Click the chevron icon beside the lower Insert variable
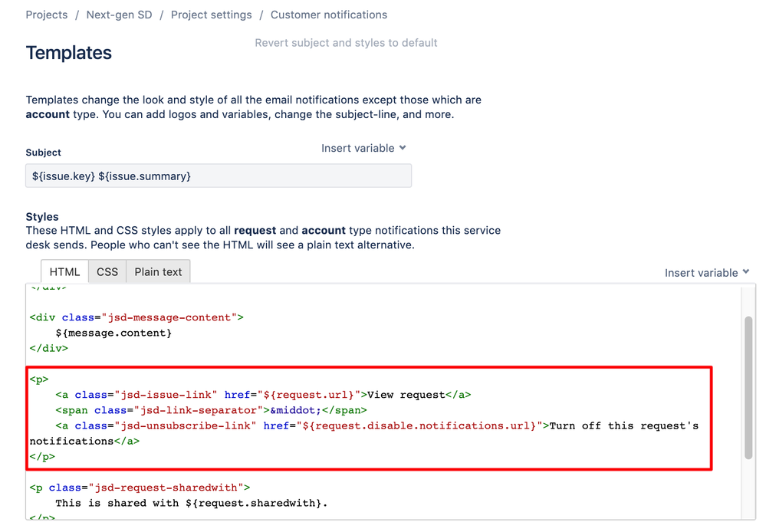 (745, 272)
